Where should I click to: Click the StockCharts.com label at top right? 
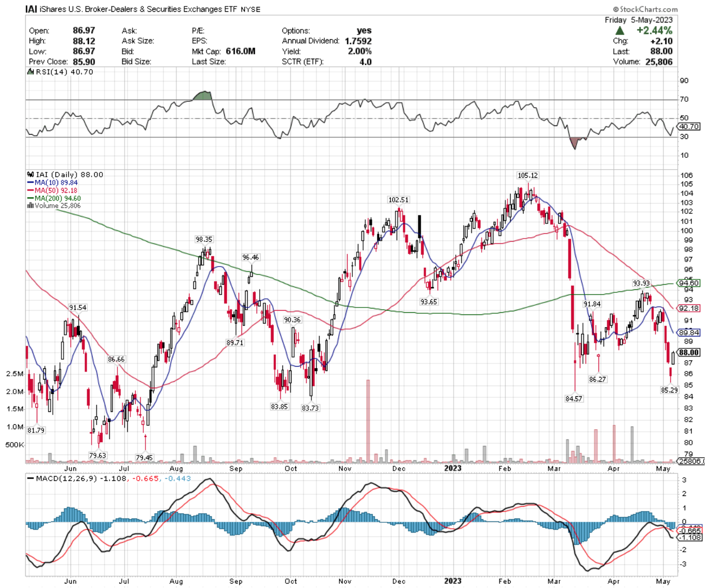645,9
